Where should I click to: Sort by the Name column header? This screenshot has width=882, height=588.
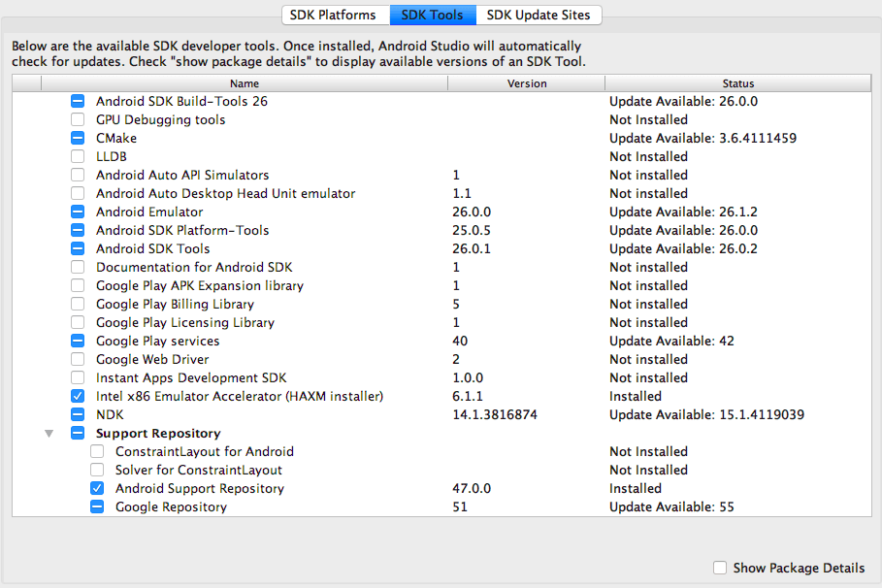[245, 83]
